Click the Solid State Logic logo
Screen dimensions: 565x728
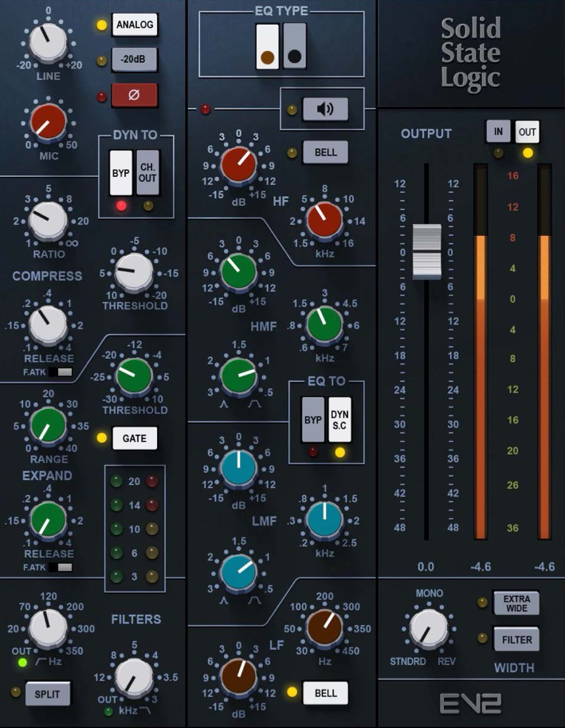(471, 53)
